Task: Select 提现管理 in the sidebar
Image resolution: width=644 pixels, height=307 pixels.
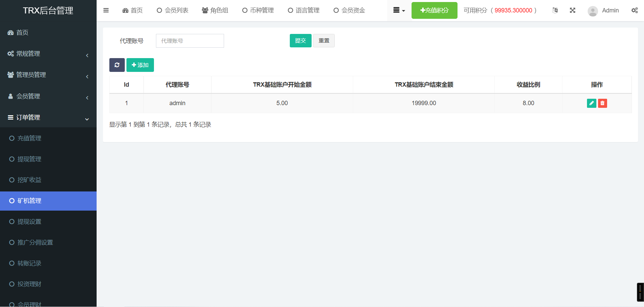Action: pyautogui.click(x=30, y=159)
